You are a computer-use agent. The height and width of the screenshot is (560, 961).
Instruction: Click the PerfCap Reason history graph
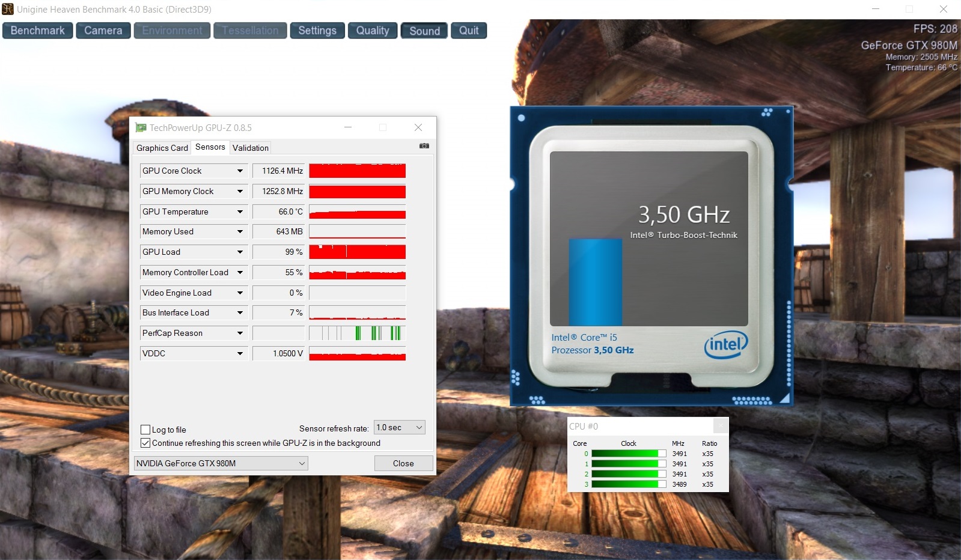tap(358, 333)
